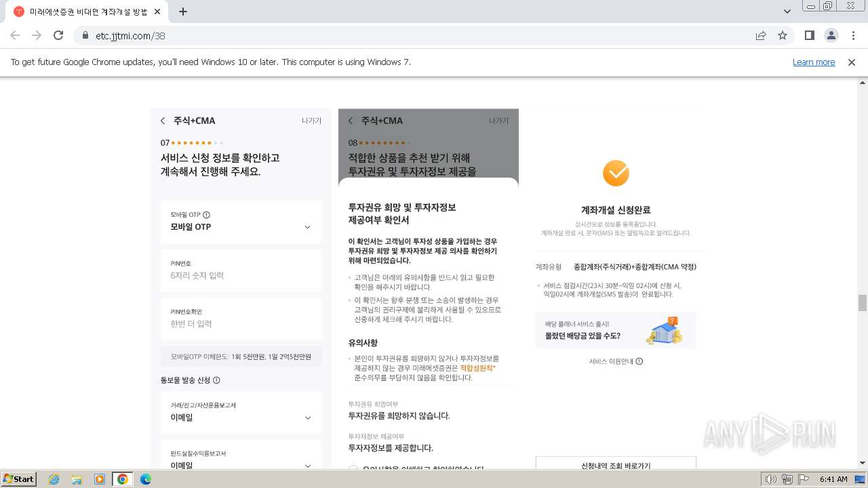Open the Learn more link
The height and width of the screenshot is (488, 868).
tap(814, 62)
